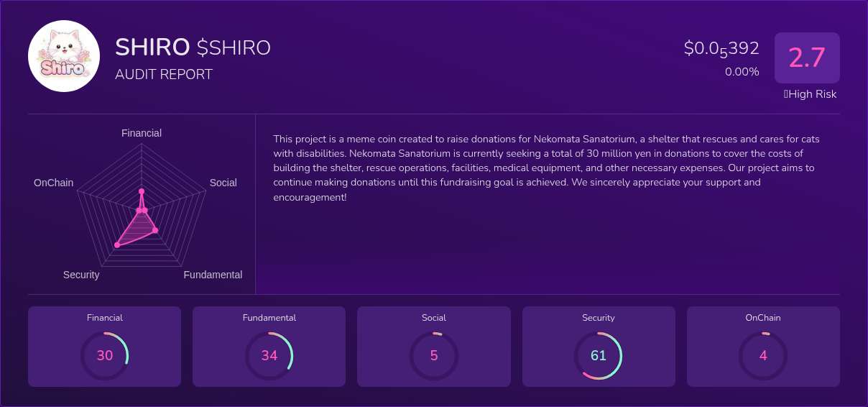Open the Fundamental score card
868x407 pixels.
(x=269, y=347)
